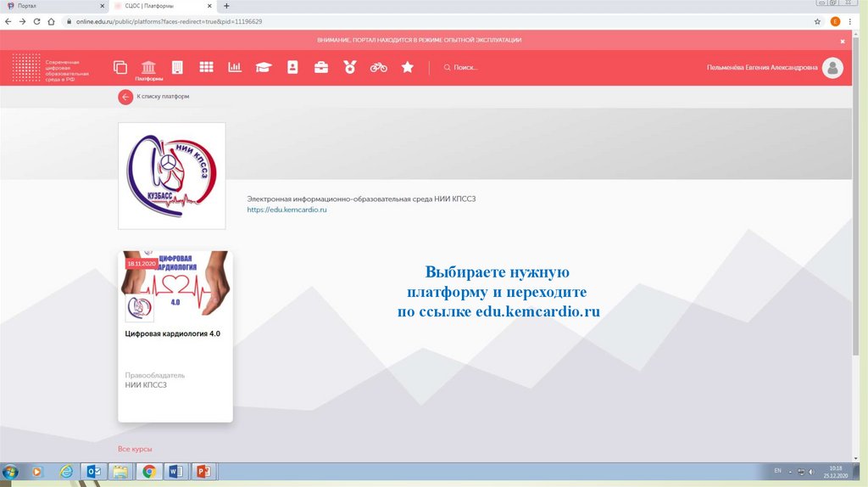Open the star favorites icon
Image resolution: width=868 pixels, height=487 pixels.
[408, 67]
